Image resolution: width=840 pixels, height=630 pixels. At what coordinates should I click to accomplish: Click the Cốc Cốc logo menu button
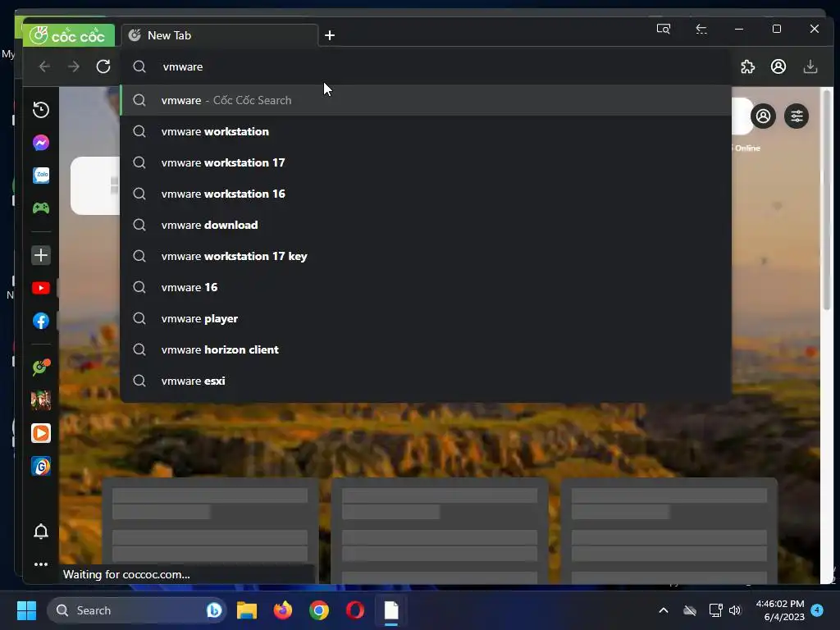pyautogui.click(x=69, y=35)
